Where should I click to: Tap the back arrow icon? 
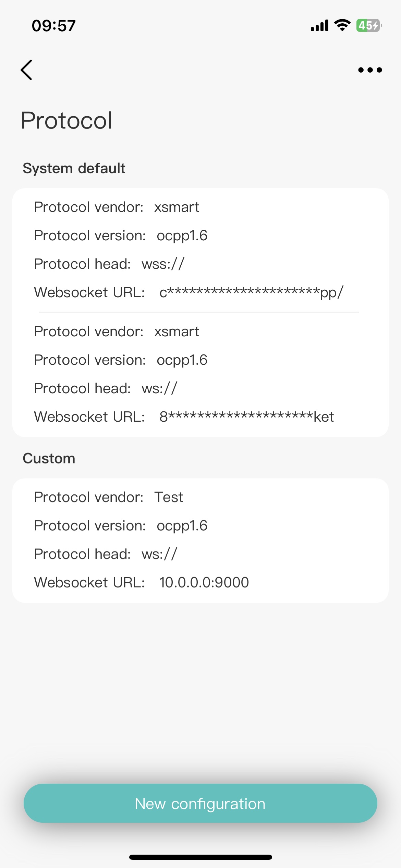[27, 70]
